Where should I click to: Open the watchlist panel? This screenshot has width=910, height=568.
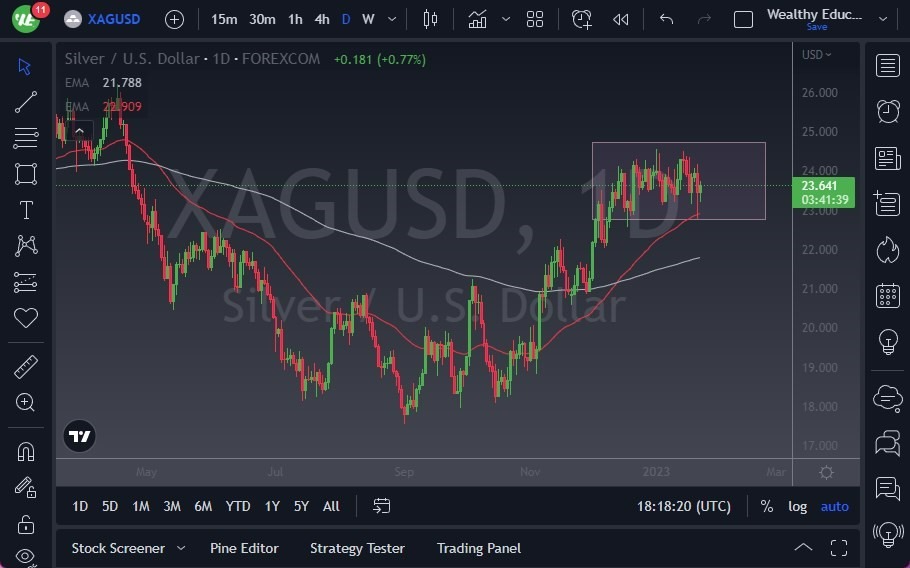click(887, 66)
